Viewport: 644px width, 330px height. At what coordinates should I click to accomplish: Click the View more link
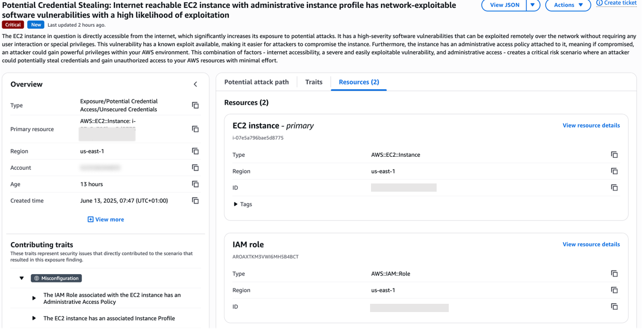105,219
